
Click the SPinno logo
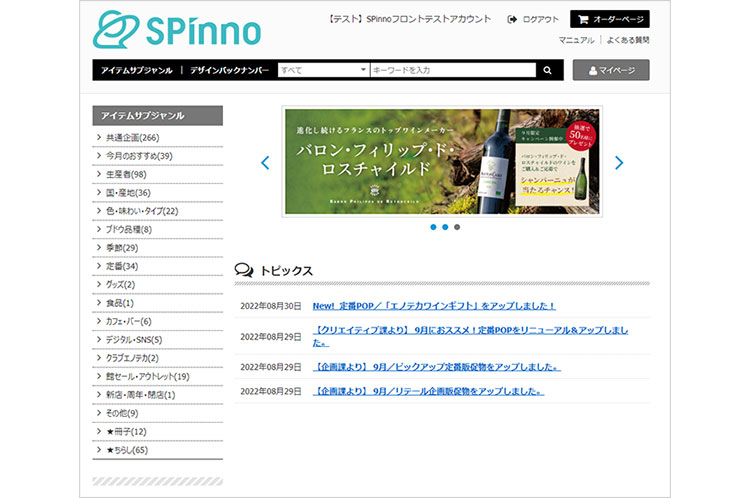[x=176, y=30]
